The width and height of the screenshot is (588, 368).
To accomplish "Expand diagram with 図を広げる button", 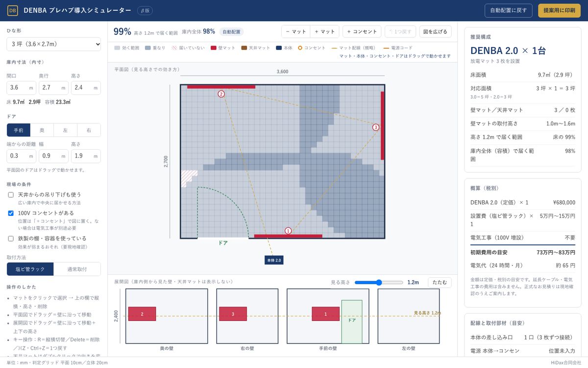I will click(x=435, y=31).
